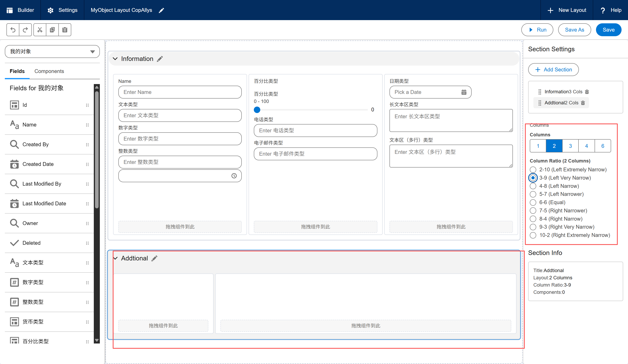The image size is (628, 364).
Task: Select 3-9 Left Very Narrow ratio
Action: click(x=533, y=178)
